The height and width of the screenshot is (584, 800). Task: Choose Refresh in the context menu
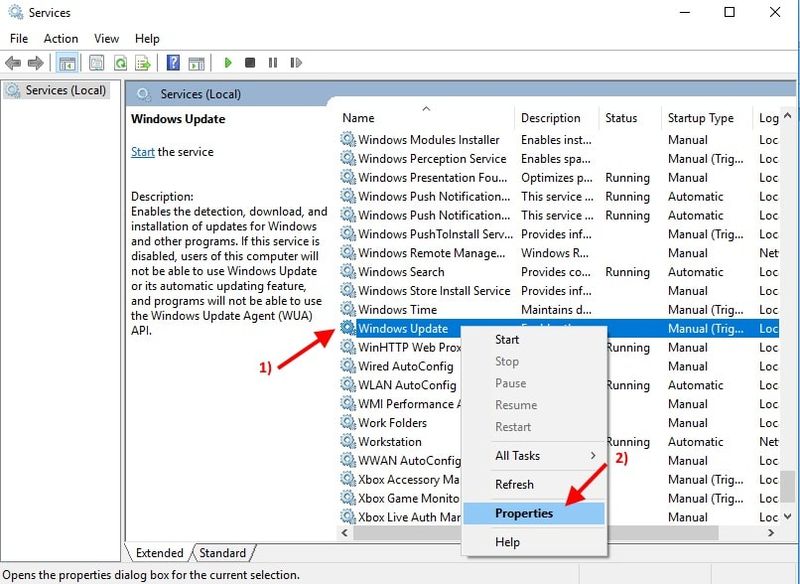click(534, 485)
